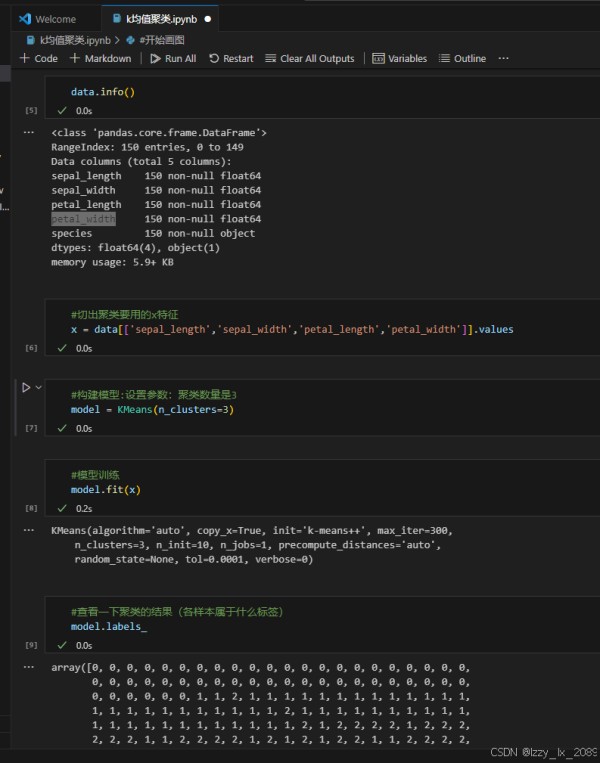Open output menu for the model.fit result
Viewport: 600px width, 763px height.
(x=29, y=530)
